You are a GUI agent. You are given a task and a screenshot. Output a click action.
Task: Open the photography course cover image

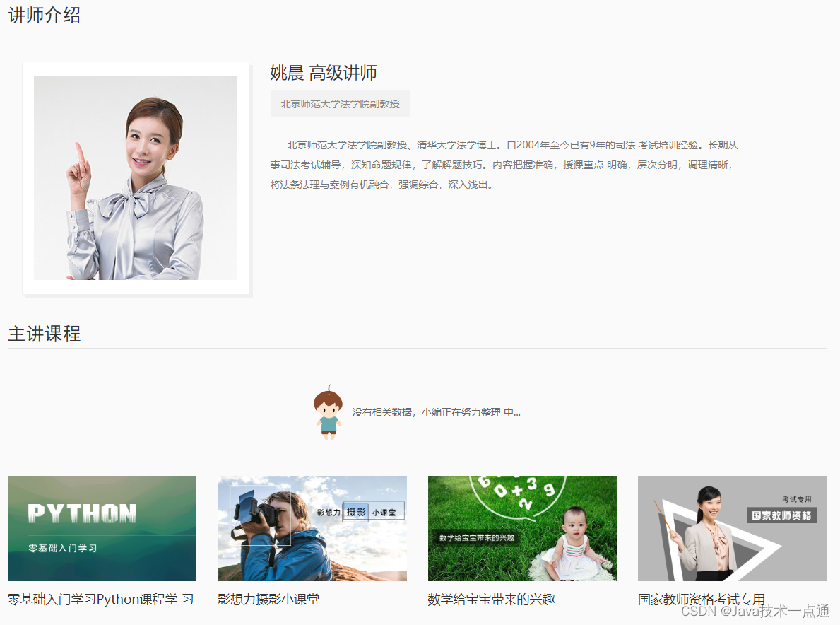point(312,528)
